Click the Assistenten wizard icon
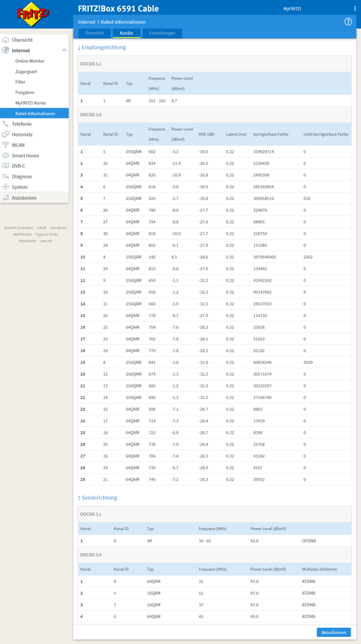The image size is (361, 644). [x=6, y=197]
